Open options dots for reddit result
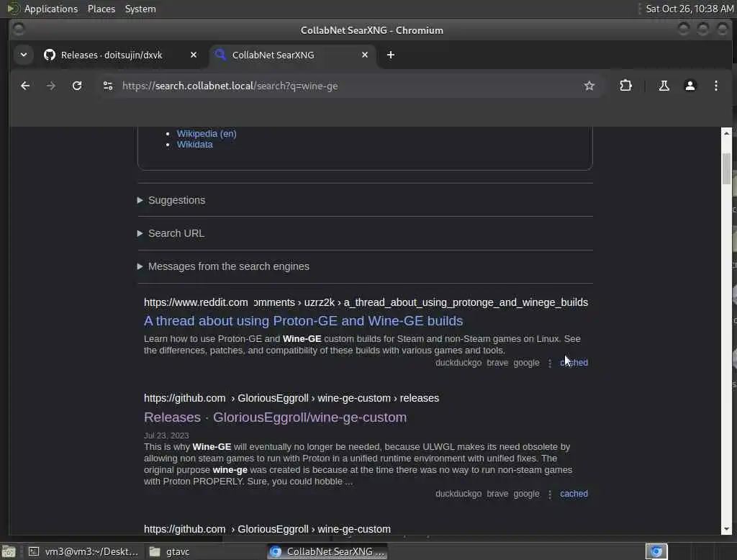Viewport: 737px width, 560px height. tap(549, 363)
